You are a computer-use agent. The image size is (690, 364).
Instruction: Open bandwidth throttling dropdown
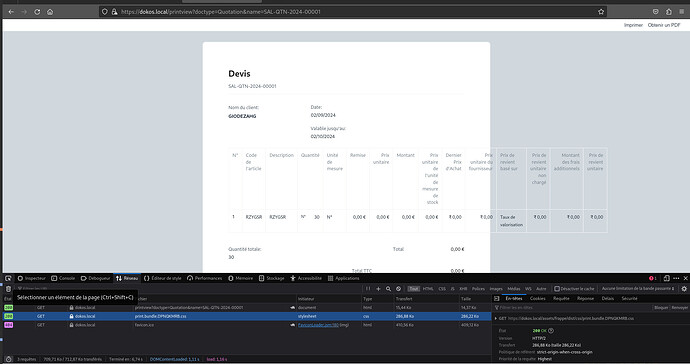pyautogui.click(x=638, y=289)
